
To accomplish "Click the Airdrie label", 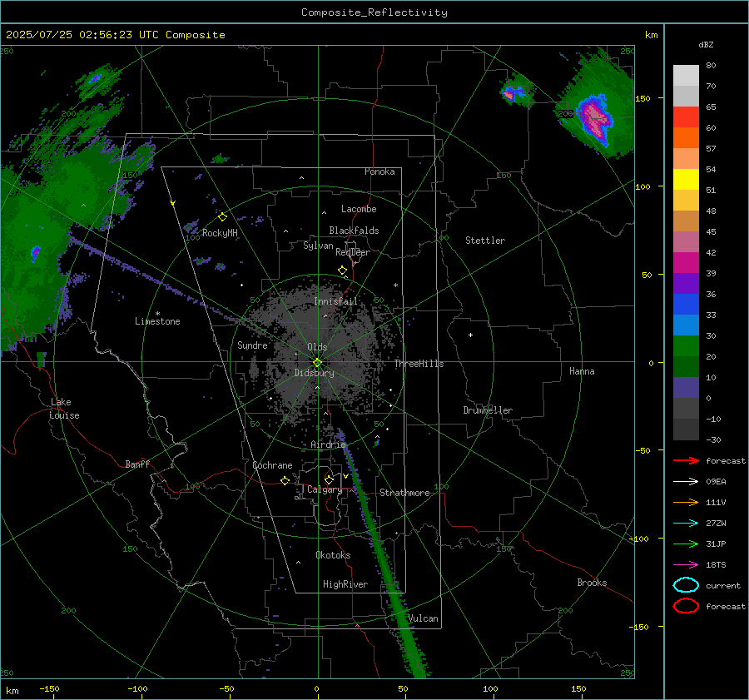I will tap(328, 444).
